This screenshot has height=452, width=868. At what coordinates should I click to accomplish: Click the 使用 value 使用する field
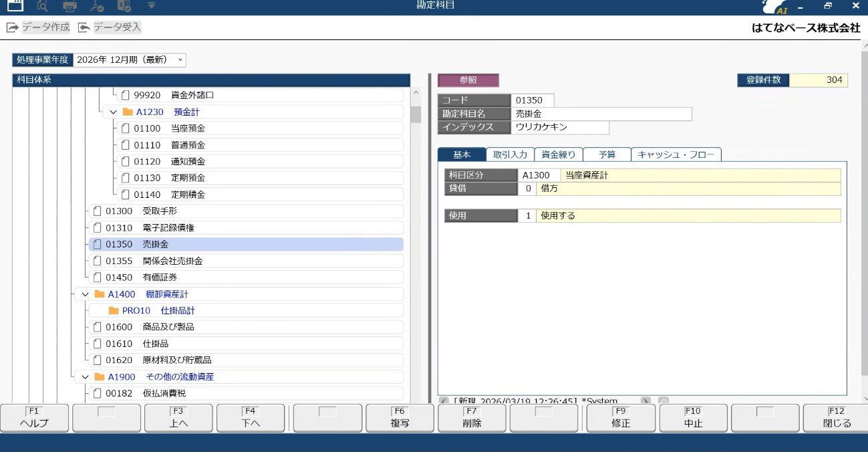point(688,216)
